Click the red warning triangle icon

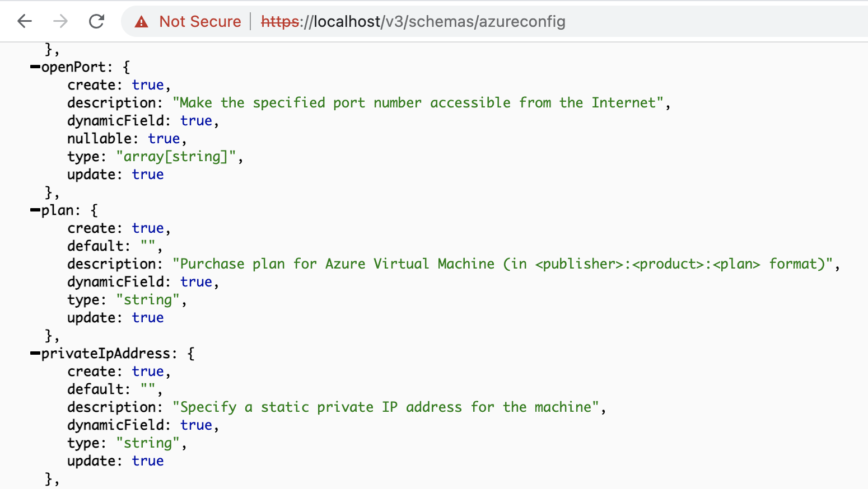pos(141,21)
